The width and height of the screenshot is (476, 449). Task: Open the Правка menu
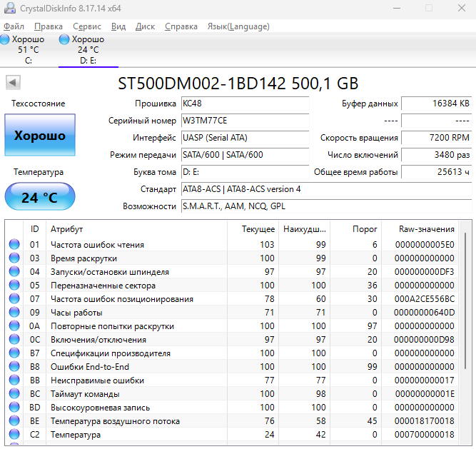coord(49,26)
